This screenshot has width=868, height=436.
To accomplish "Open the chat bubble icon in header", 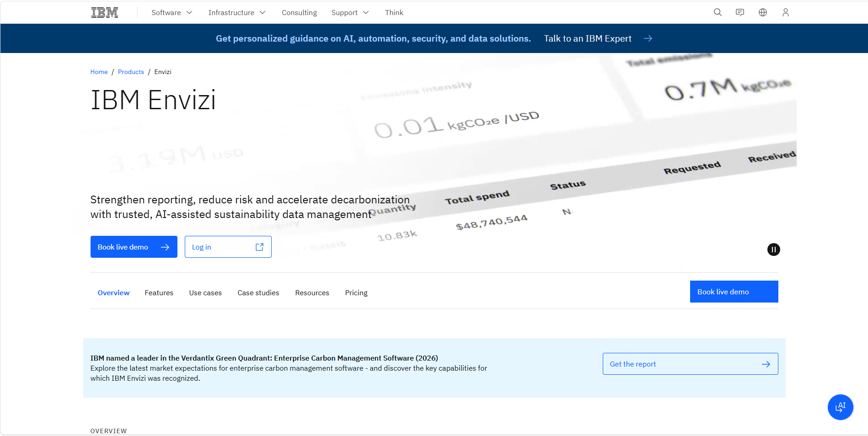I will tap(740, 12).
